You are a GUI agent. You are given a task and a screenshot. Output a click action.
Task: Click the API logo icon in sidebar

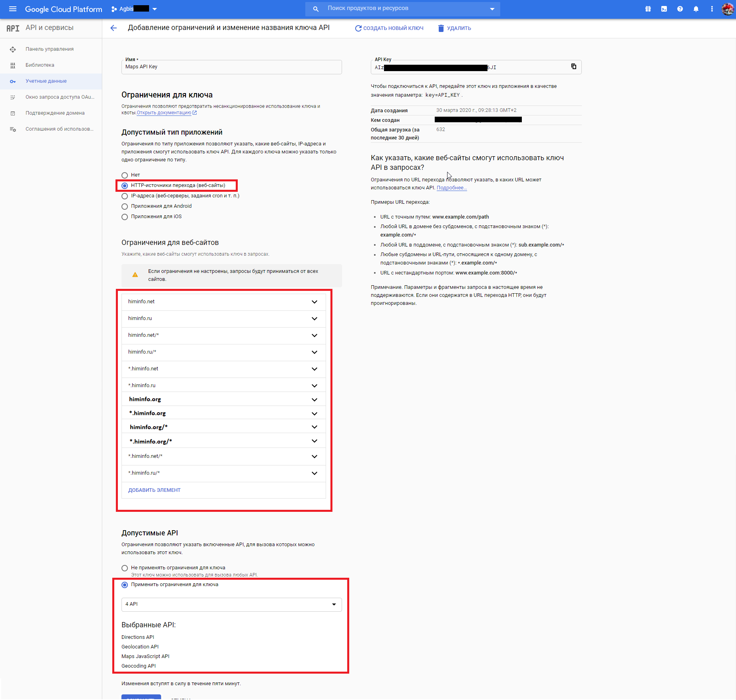pyautogui.click(x=13, y=28)
